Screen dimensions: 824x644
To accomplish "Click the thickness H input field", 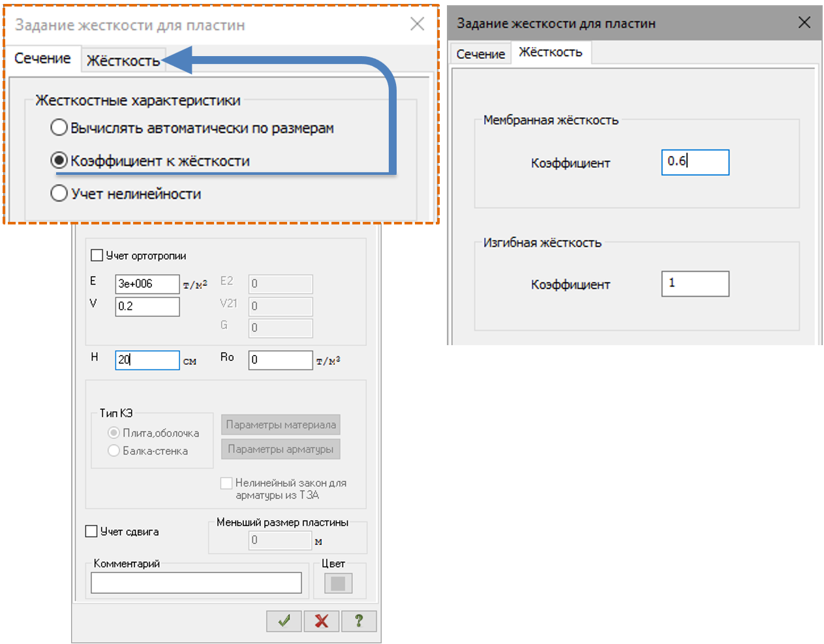I will 147,360.
